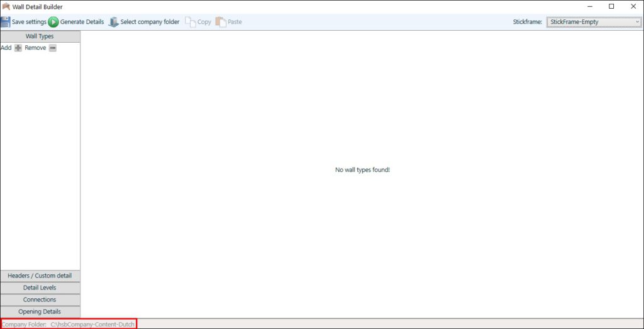Close the Wall Detail Builder window

(x=633, y=6)
